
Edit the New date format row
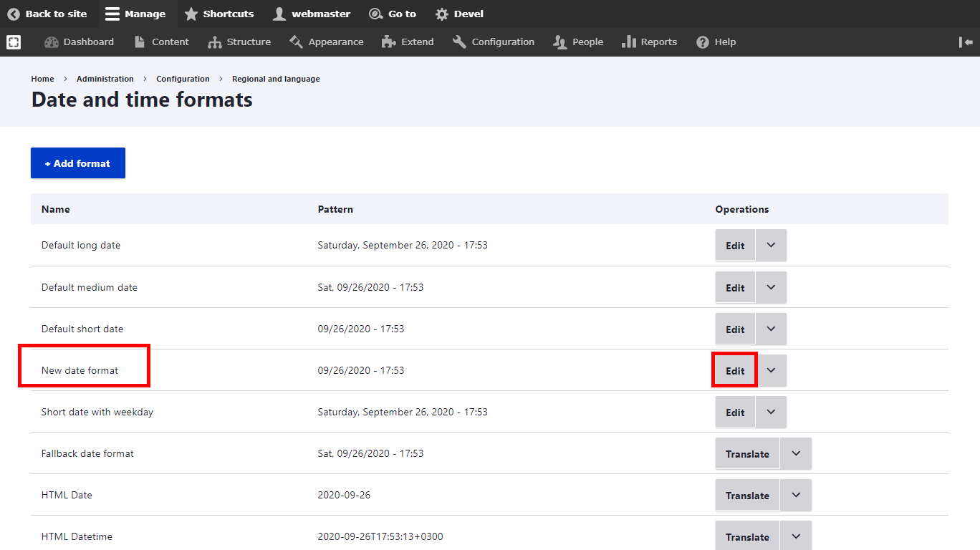click(735, 370)
